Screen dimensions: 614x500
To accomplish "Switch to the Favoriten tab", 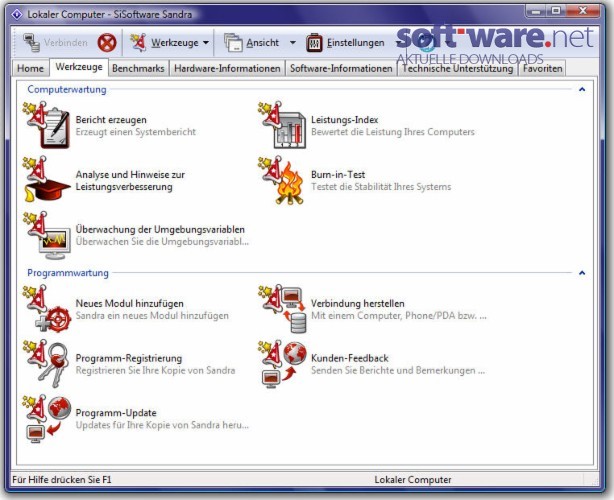I will pyautogui.click(x=542, y=68).
